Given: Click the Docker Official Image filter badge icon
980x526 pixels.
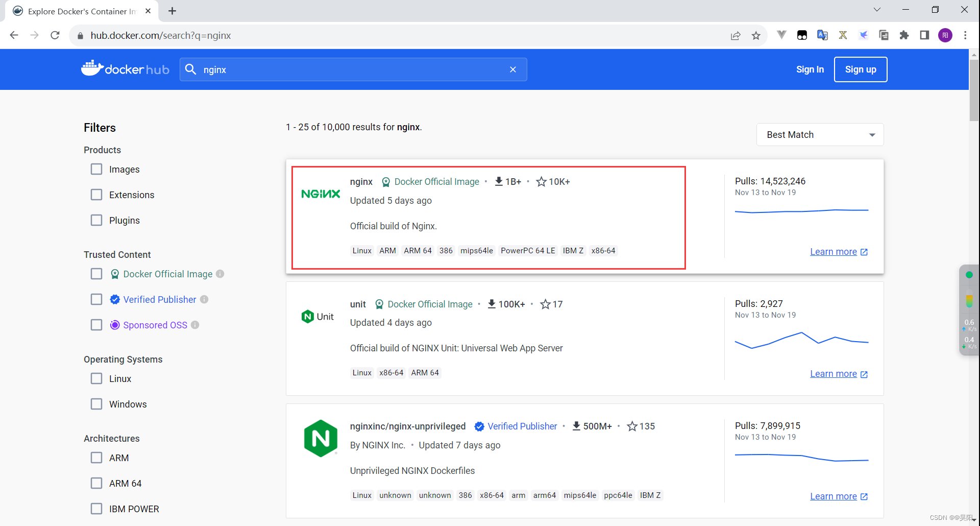Looking at the screenshot, I should (115, 274).
